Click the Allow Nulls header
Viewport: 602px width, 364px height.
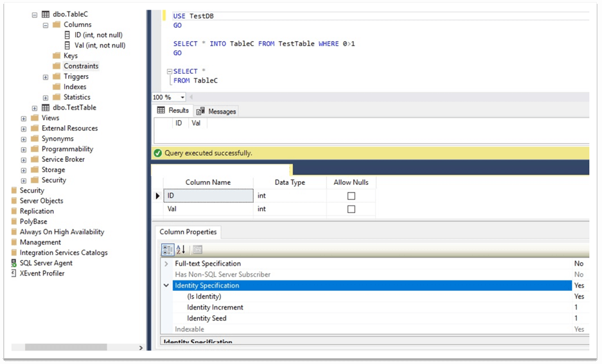coord(351,182)
